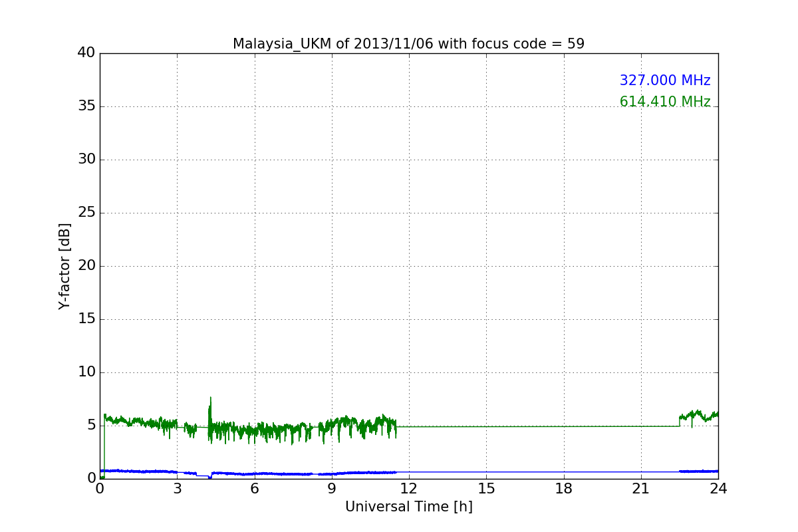Image resolution: width=798 pixels, height=532 pixels.
Task: Click the y-axis tick label 40
Action: (x=86, y=53)
